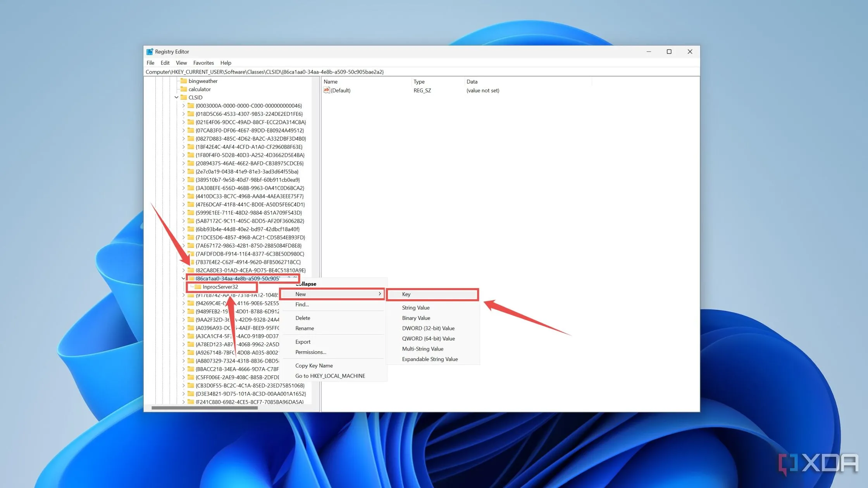Image resolution: width=868 pixels, height=488 pixels.
Task: Collapse the CLSID tree node
Action: 176,98
